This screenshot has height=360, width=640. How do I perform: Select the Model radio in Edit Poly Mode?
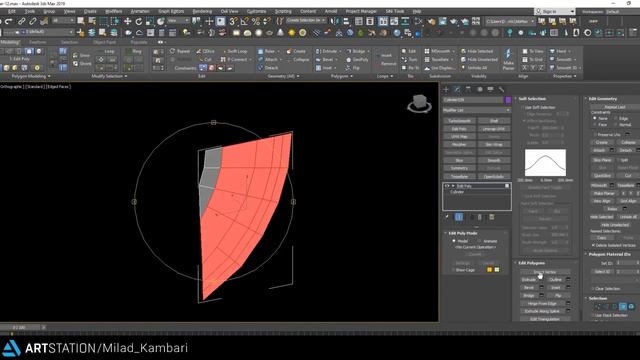click(453, 241)
